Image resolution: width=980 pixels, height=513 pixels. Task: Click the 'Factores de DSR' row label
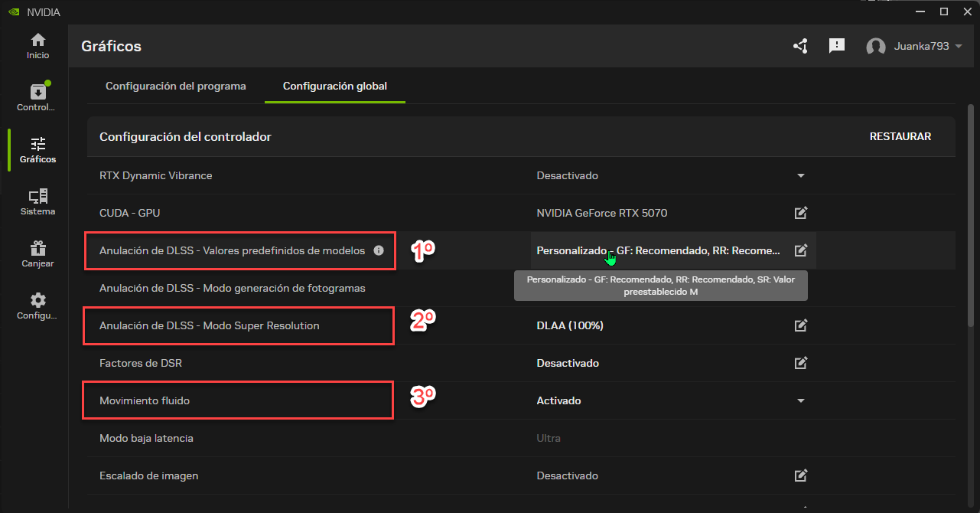(x=141, y=363)
